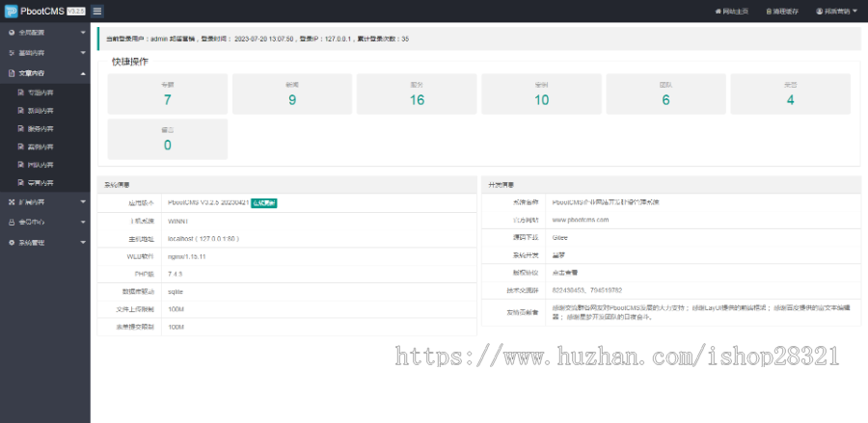Screen dimensions: 868x423
Task: Click the user avatar icon in the header
Action: click(x=819, y=11)
